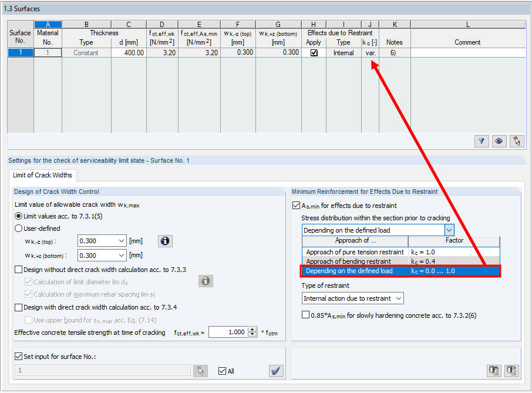
Task: Click the blue checkmark button to apply surface input
Action: (276, 371)
